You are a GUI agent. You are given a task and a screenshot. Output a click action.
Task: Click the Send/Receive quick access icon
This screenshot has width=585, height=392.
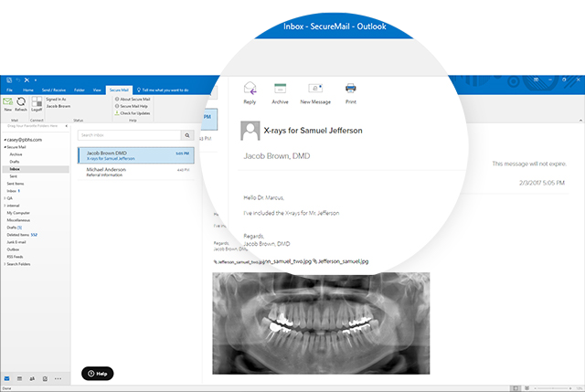click(x=9, y=79)
